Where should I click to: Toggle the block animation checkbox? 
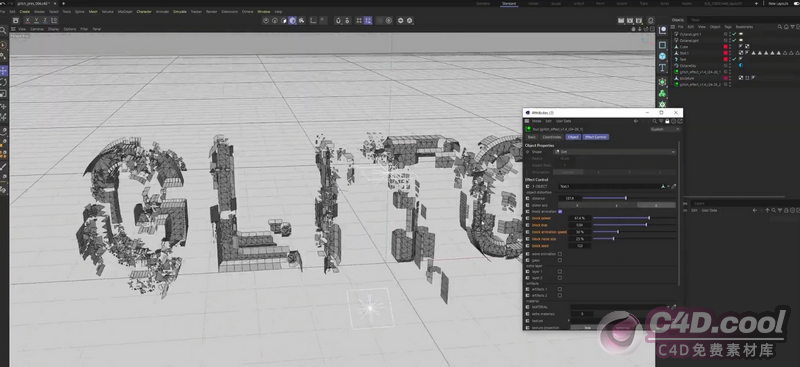[560, 211]
